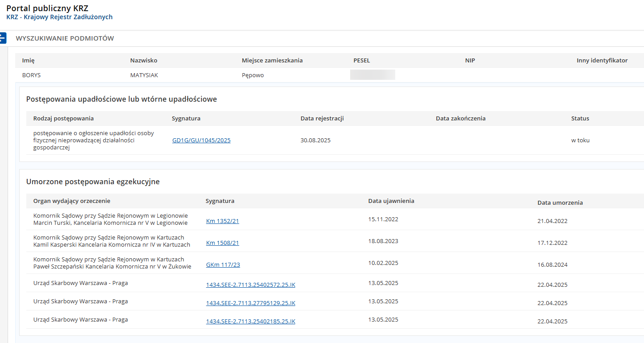644x343 pixels.
Task: Click the Data ujawnienia column header
Action: coord(391,201)
